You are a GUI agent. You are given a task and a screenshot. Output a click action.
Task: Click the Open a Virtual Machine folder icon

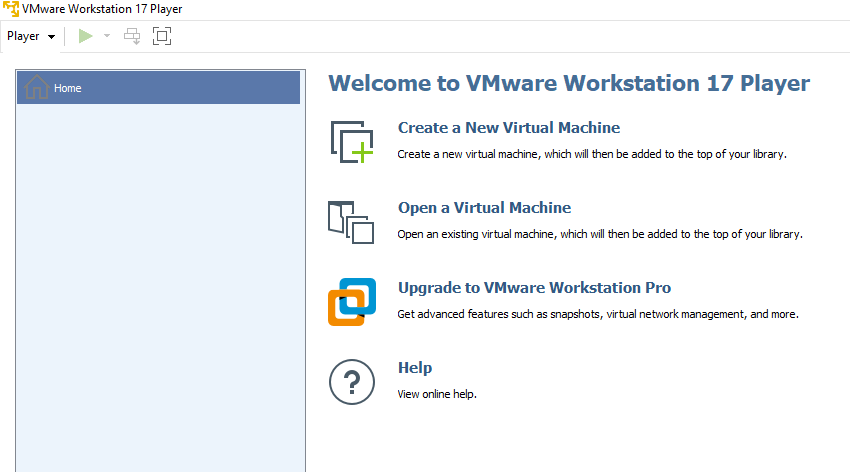click(x=351, y=221)
